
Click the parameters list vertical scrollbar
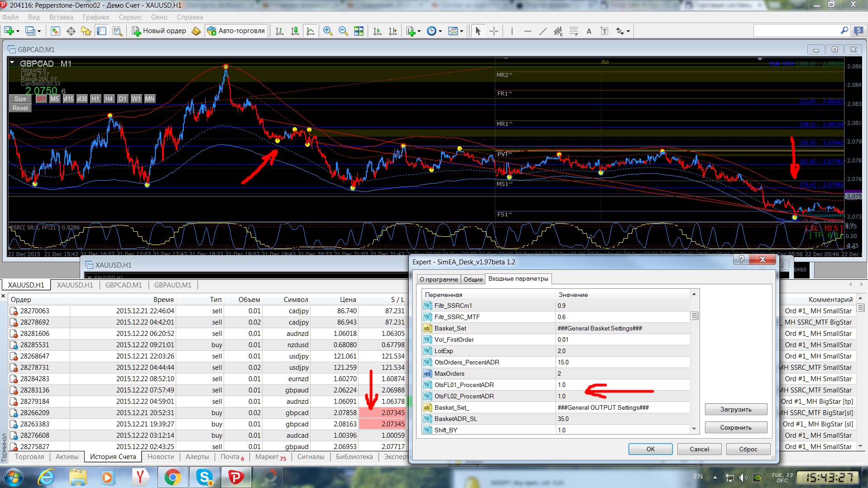pos(694,362)
